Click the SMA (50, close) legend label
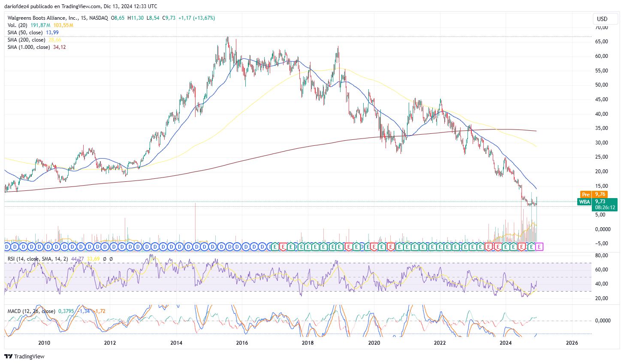Viewport: 624px width, 364px height. 25,33
